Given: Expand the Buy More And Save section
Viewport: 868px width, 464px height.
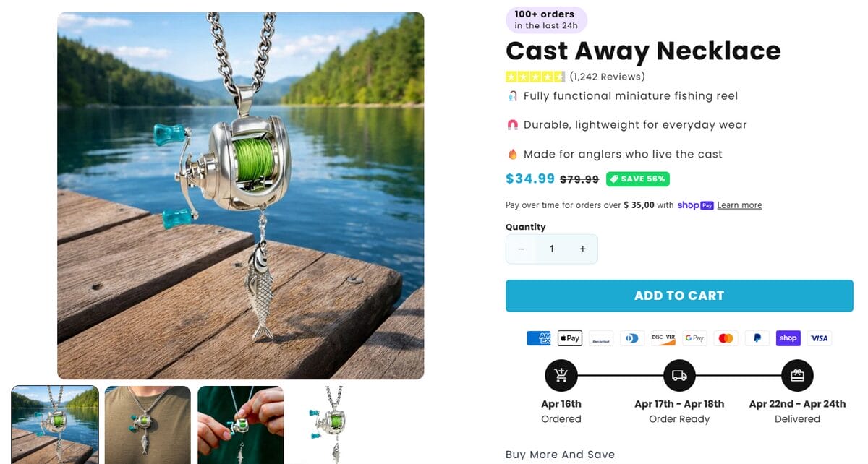Looking at the screenshot, I should point(559,455).
